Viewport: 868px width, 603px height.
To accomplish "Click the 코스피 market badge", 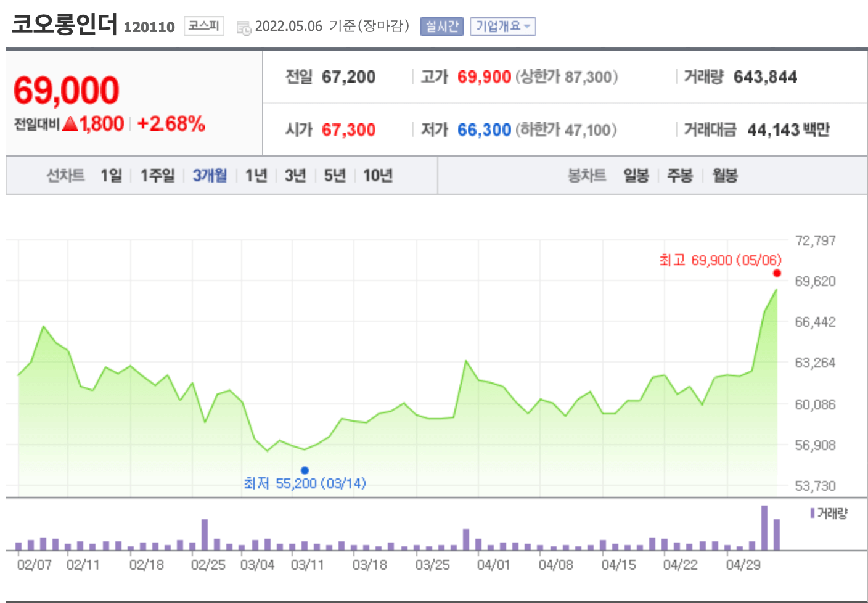I will click(x=203, y=26).
